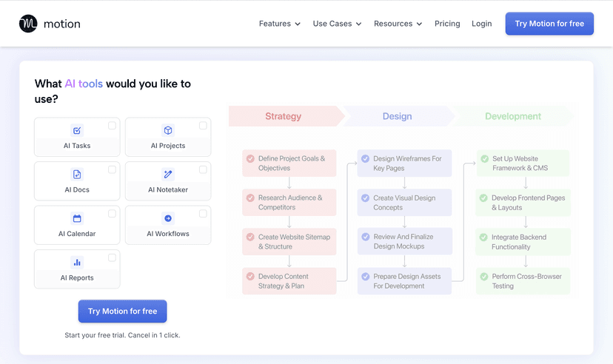Click 'Create Visual Design Concepts' text
The image size is (613, 364).
404,203
